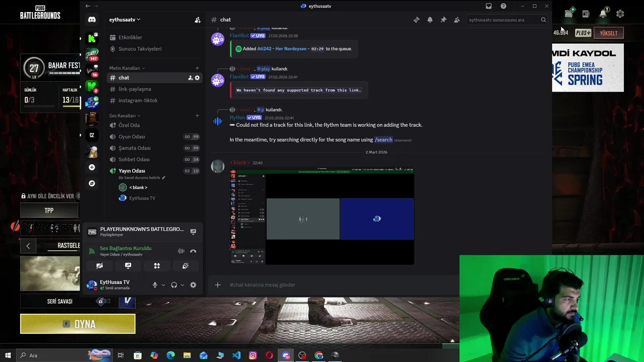
Task: Select the chat text channel
Action: 154,78
